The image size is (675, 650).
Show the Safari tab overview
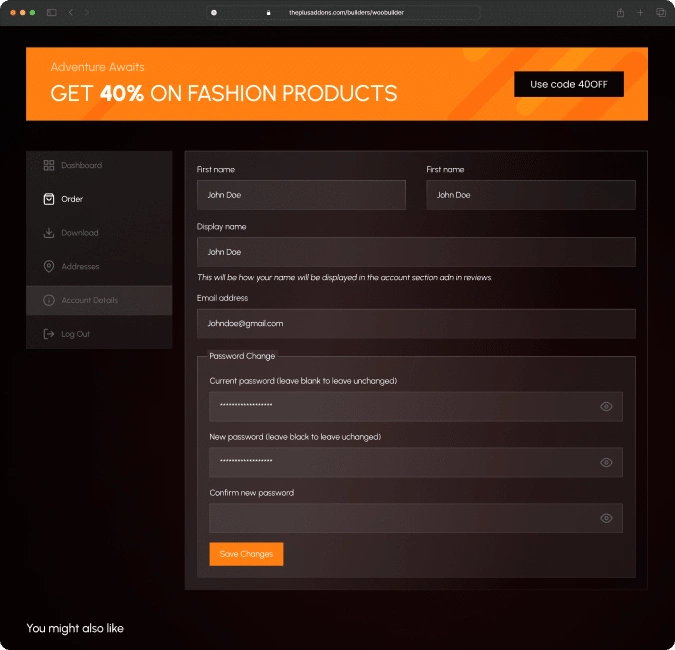click(x=660, y=12)
